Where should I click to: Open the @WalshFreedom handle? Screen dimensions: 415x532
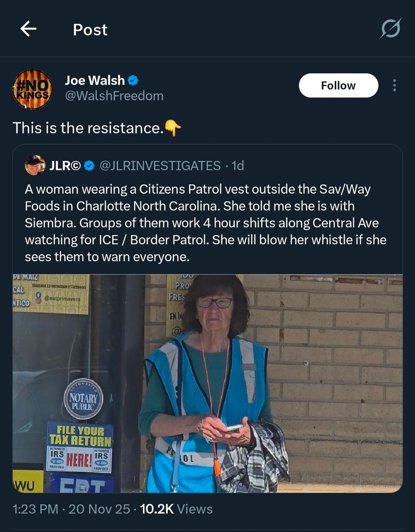[x=114, y=96]
